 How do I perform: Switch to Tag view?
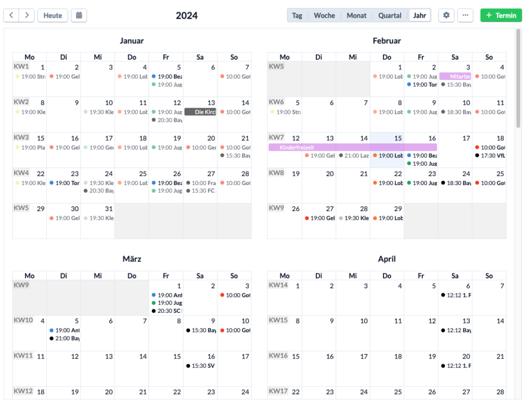click(297, 15)
